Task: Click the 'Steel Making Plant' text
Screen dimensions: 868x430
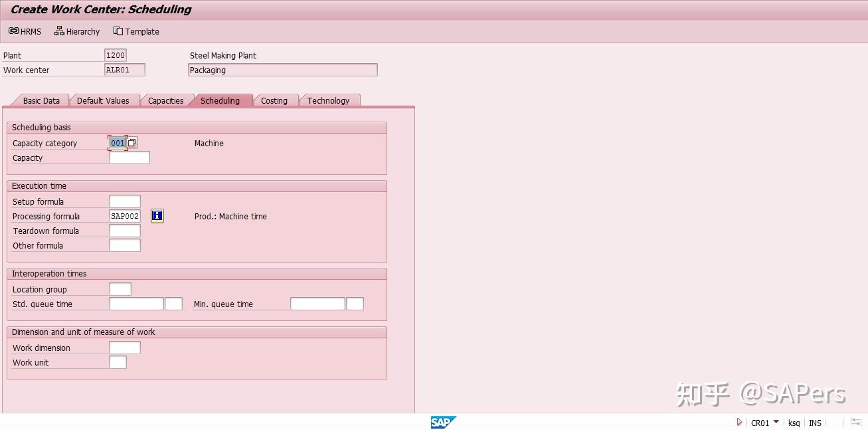Action: pos(223,55)
